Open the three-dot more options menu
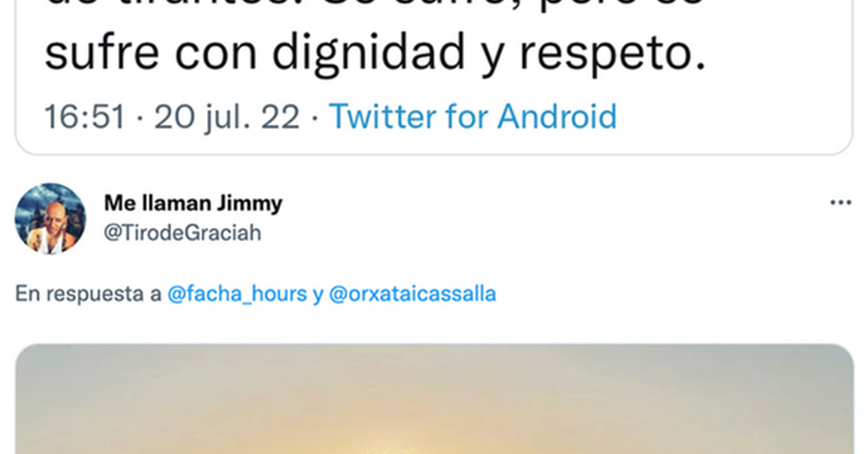868x454 pixels. tap(841, 202)
